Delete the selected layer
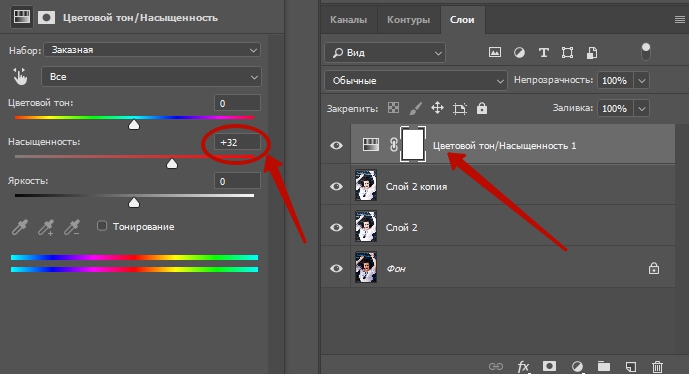This screenshot has width=689, height=374. (x=657, y=366)
